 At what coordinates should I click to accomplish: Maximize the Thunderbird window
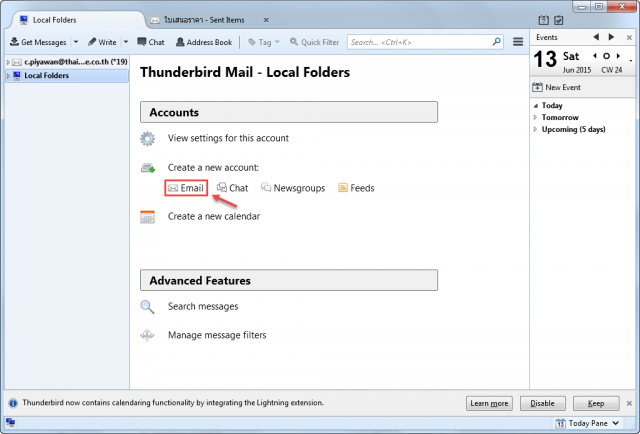tap(599, 7)
